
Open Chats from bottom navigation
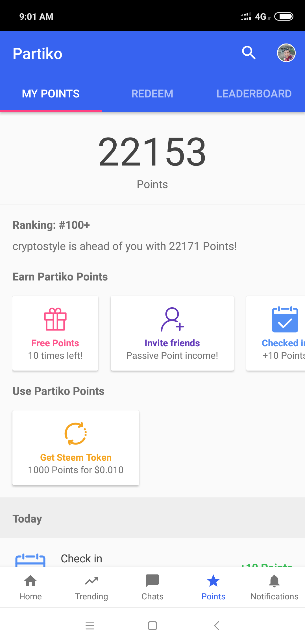[152, 587]
